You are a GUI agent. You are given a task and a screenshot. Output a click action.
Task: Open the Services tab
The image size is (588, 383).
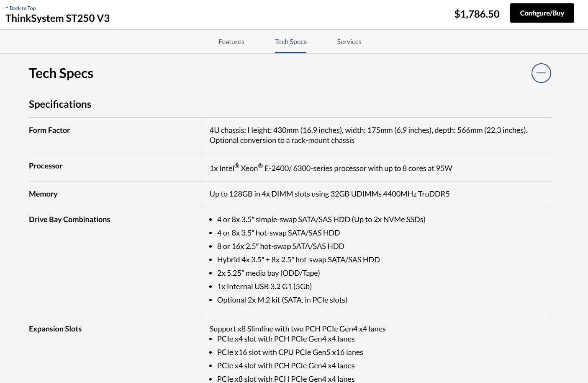click(x=349, y=41)
